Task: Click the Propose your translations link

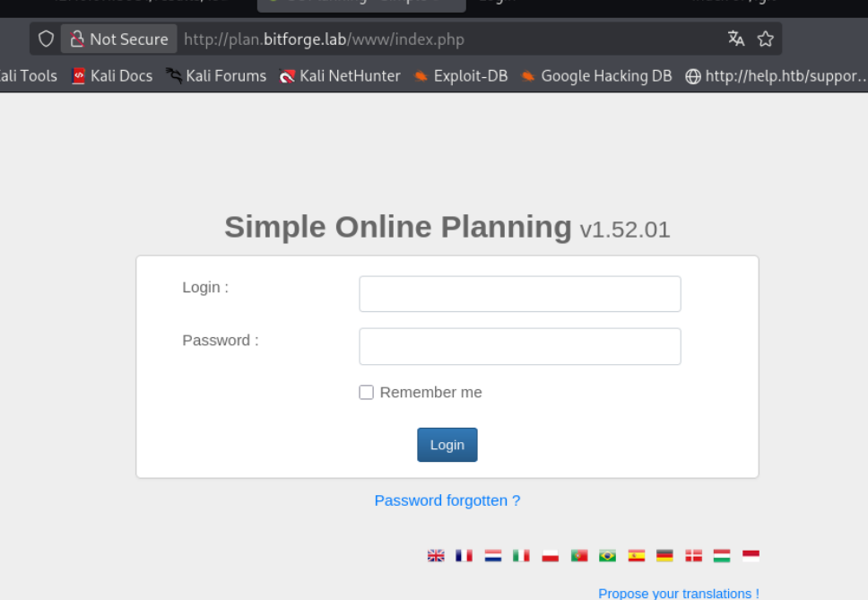Action: [678, 593]
